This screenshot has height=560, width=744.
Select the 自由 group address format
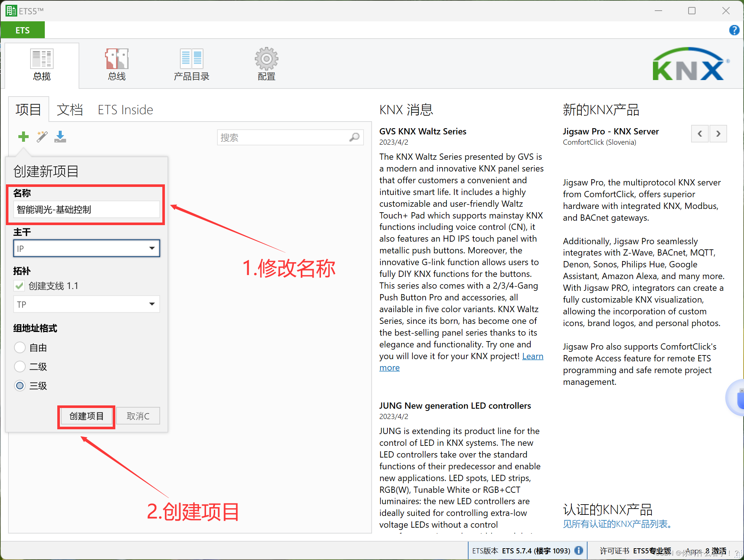[x=20, y=347]
